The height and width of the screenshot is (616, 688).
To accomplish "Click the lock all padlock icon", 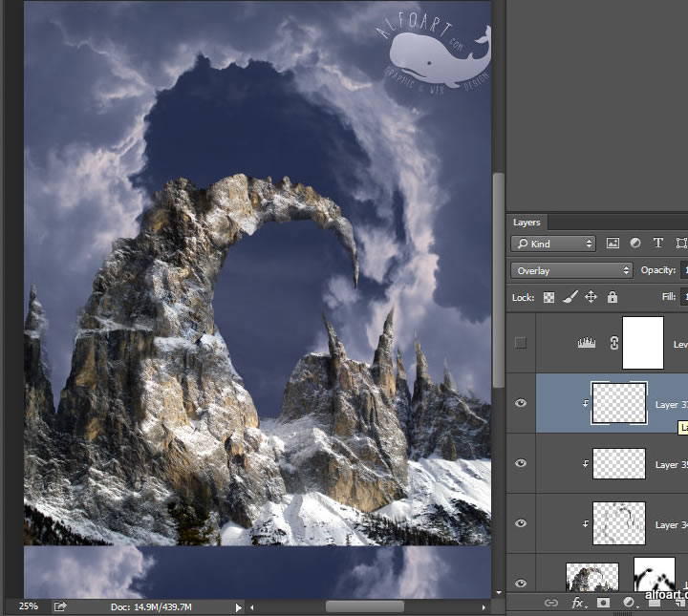I will point(612,297).
